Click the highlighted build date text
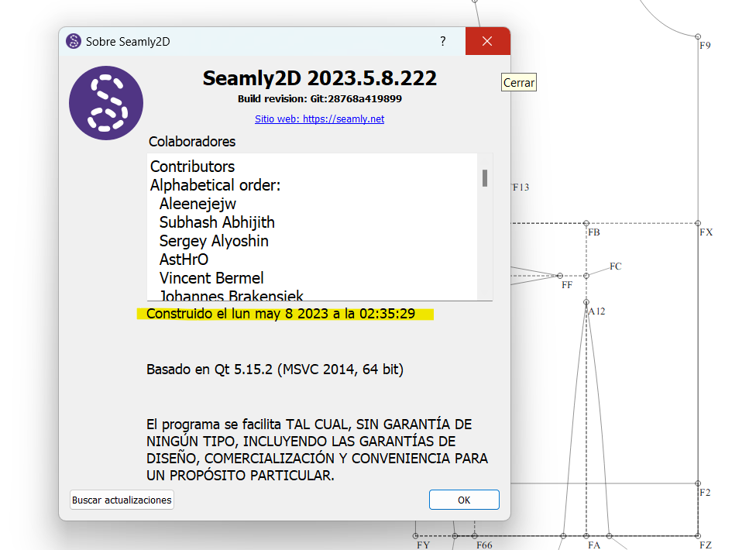Image resolution: width=756 pixels, height=550 pixels. click(280, 314)
